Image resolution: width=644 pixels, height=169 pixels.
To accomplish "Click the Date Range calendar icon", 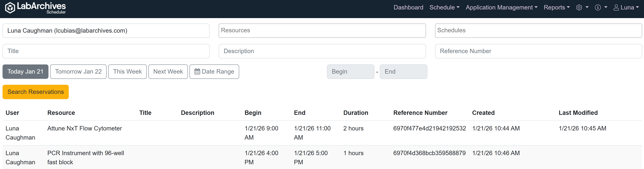I will pyautogui.click(x=197, y=72).
